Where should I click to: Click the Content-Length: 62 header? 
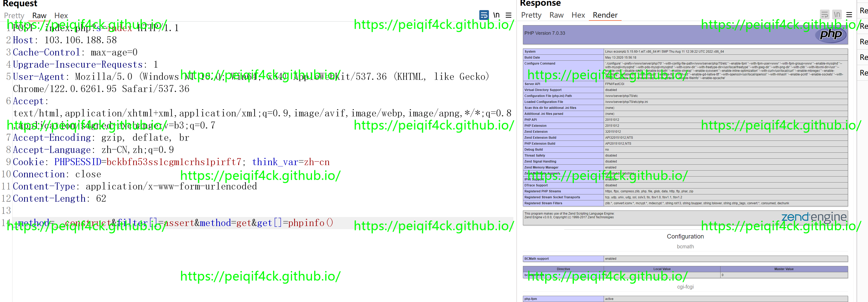pyautogui.click(x=60, y=198)
